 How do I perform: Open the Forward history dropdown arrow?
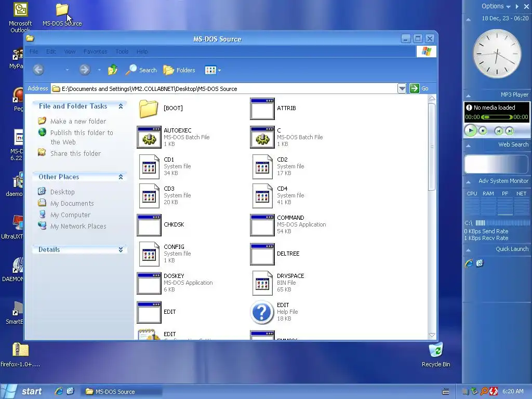(99, 70)
